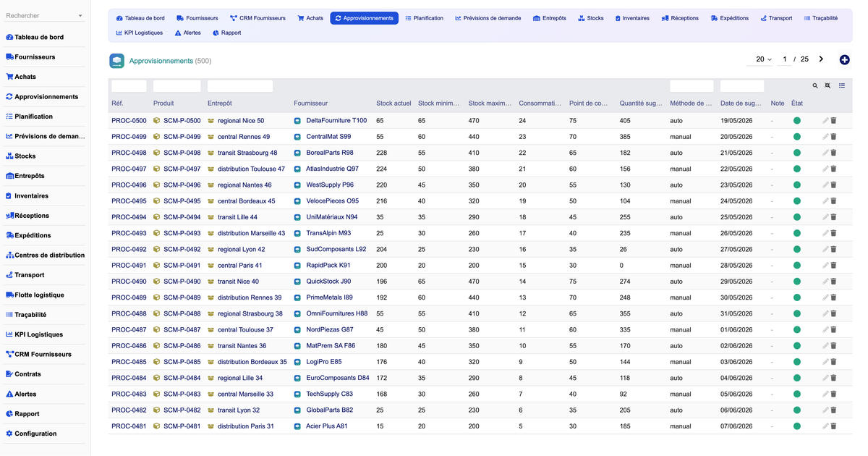Open the Rechercher dropdown in the sidebar

[x=45, y=15]
